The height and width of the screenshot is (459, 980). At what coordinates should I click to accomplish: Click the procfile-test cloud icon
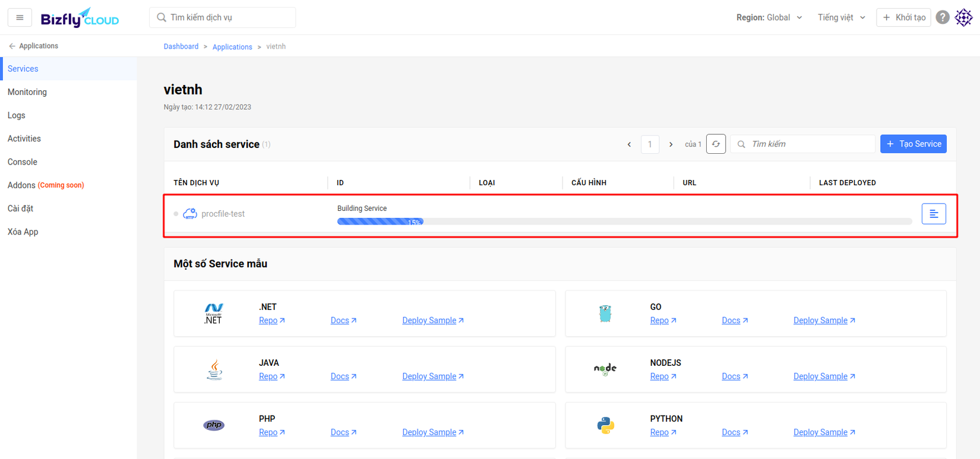click(190, 214)
